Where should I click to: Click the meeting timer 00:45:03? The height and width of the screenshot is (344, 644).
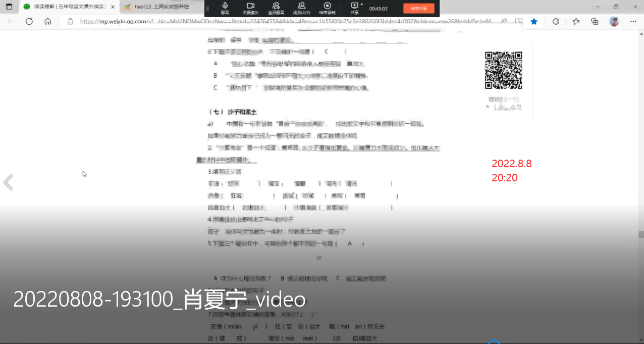(379, 9)
